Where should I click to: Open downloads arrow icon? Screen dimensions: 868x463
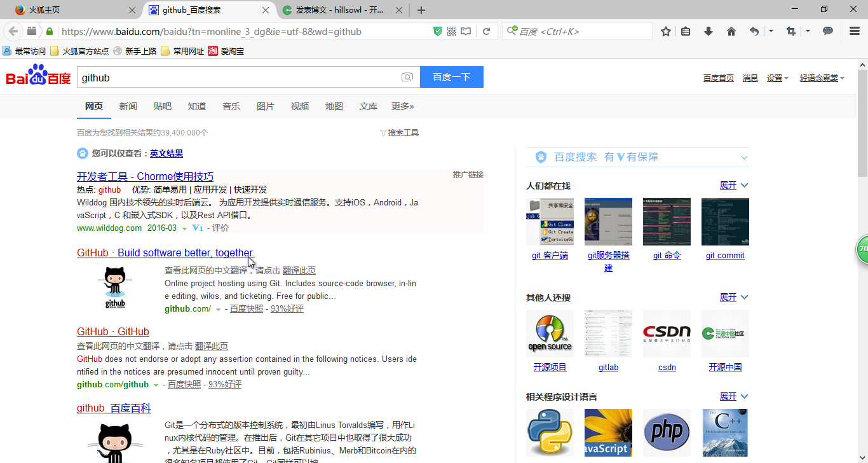[709, 31]
